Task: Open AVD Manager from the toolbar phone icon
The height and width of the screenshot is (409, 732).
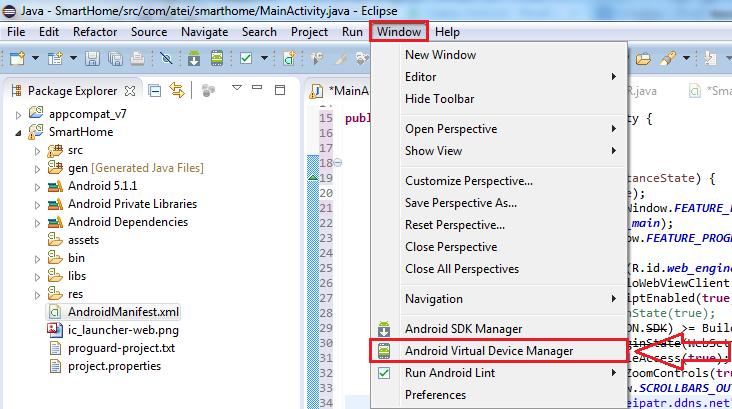Action: coord(217,58)
